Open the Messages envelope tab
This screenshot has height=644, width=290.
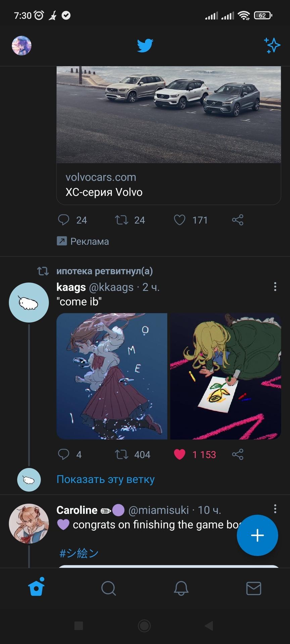pyautogui.click(x=254, y=588)
